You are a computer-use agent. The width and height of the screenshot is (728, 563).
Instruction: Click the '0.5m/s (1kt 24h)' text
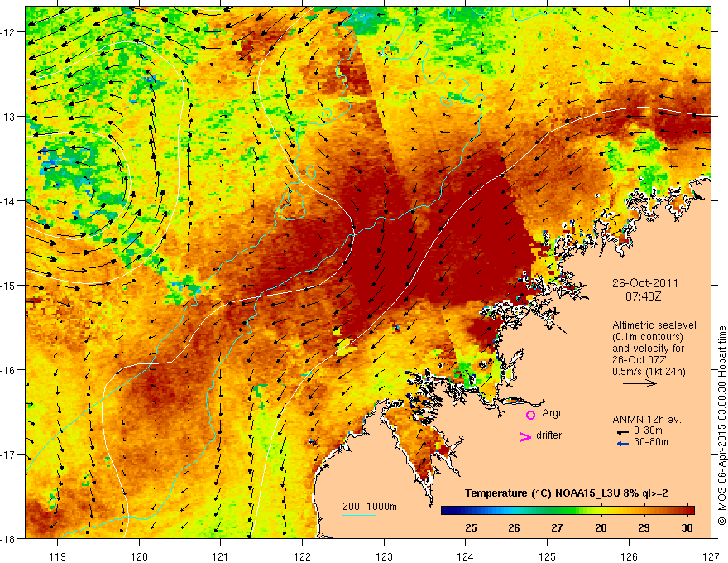649,372
